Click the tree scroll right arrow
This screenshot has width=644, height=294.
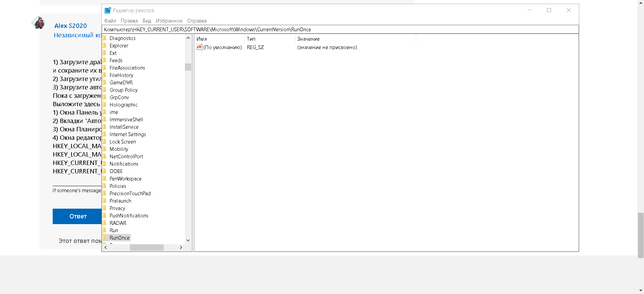(x=181, y=248)
